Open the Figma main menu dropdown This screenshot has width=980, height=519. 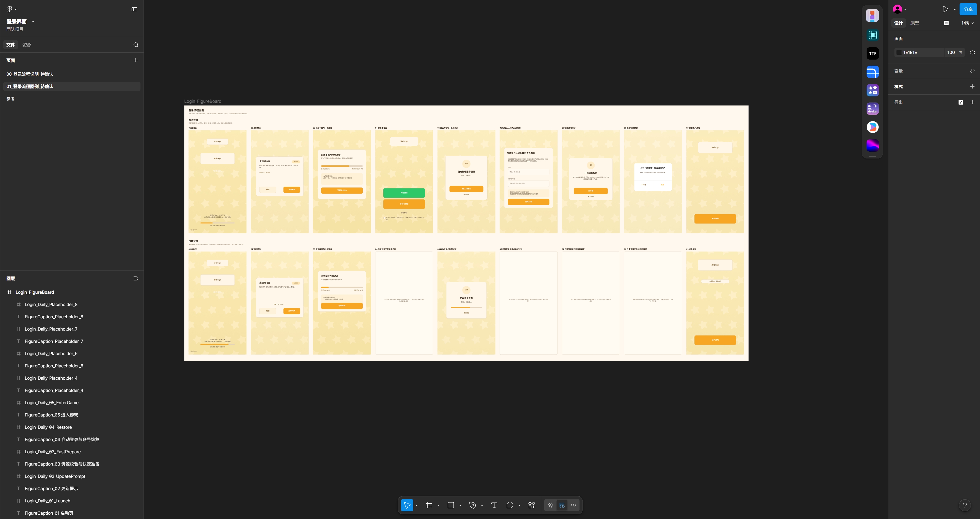11,9
